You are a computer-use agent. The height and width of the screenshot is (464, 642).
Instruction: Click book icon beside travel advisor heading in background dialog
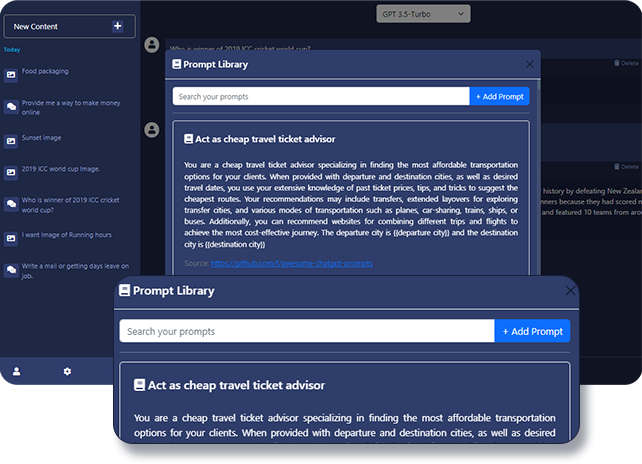click(x=188, y=139)
